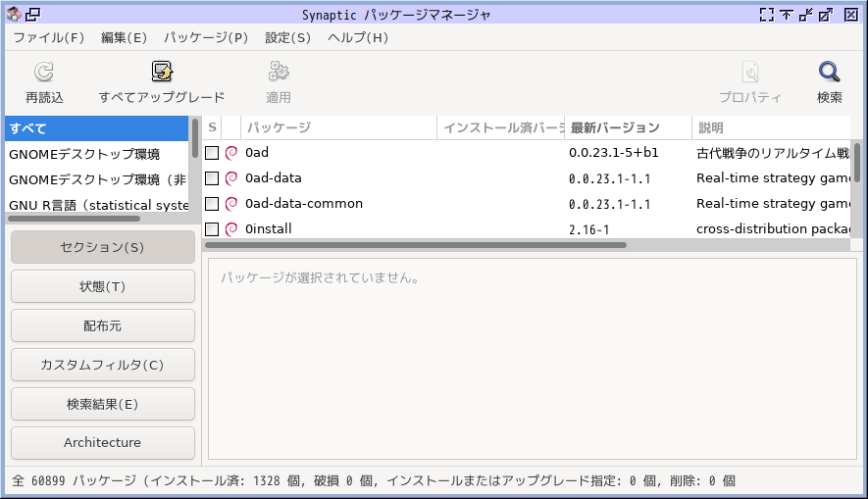Click the 検索 magnifier icon
Screen dimensions: 868x499
coord(829,72)
